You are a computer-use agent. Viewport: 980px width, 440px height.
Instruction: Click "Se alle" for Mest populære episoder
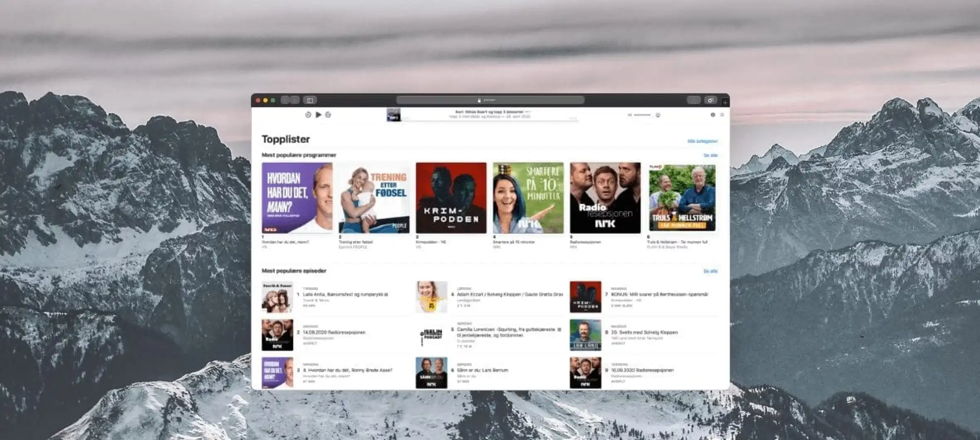pos(710,271)
